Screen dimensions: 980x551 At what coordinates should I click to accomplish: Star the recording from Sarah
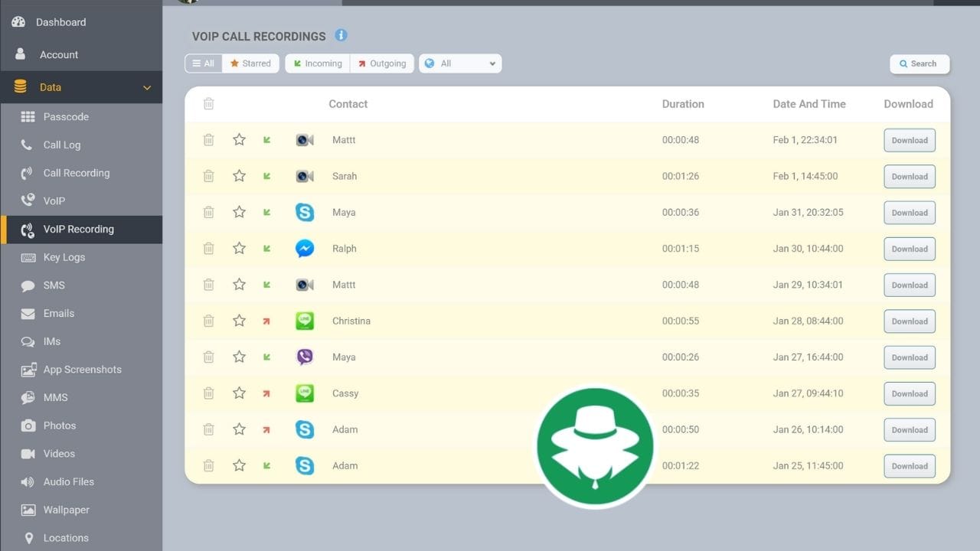point(239,176)
